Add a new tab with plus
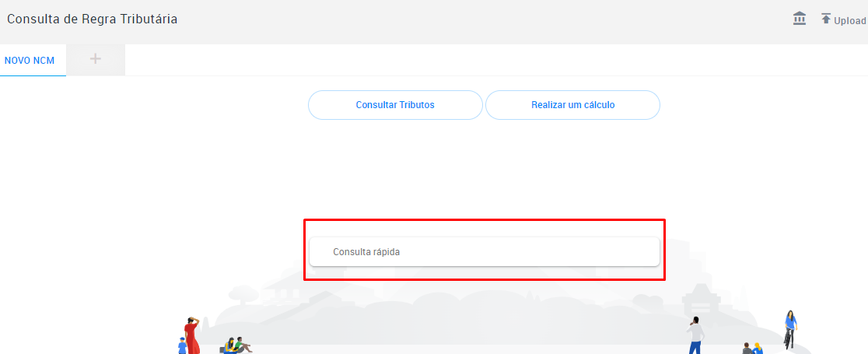868x354 pixels. coord(96,58)
